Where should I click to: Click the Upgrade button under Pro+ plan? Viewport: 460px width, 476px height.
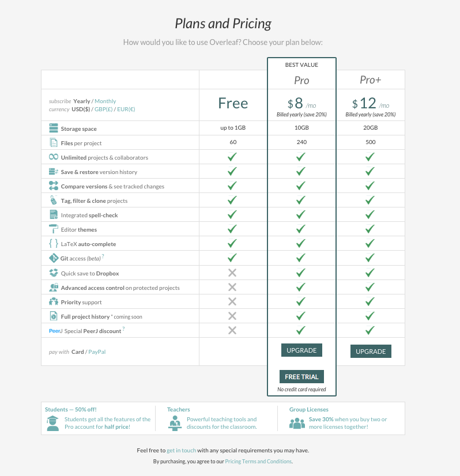coord(371,352)
